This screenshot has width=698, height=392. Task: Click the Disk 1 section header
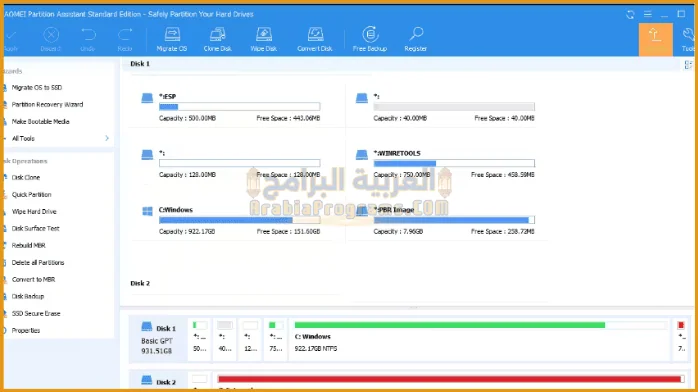pyautogui.click(x=140, y=64)
